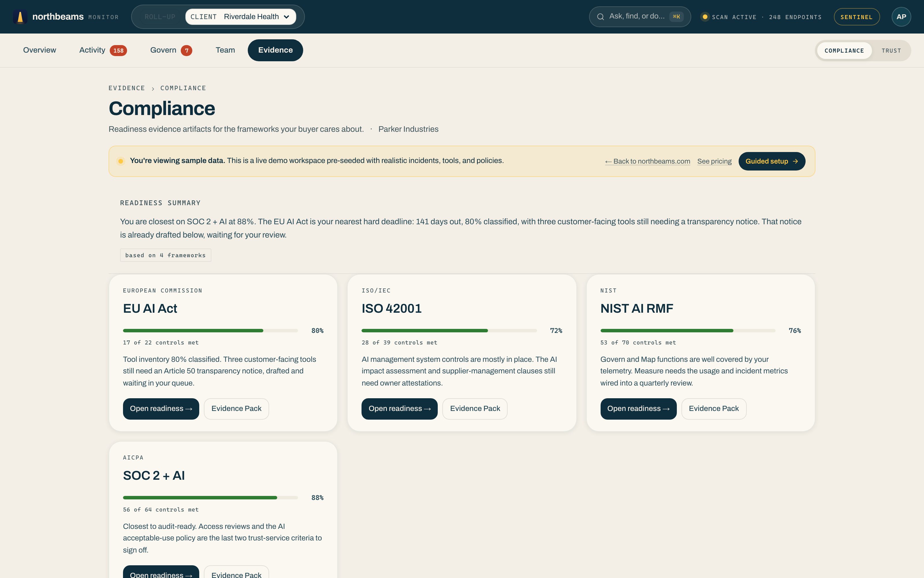Click '53 of 70 controls met' text
Viewport: 924px width, 578px height.
tap(638, 343)
